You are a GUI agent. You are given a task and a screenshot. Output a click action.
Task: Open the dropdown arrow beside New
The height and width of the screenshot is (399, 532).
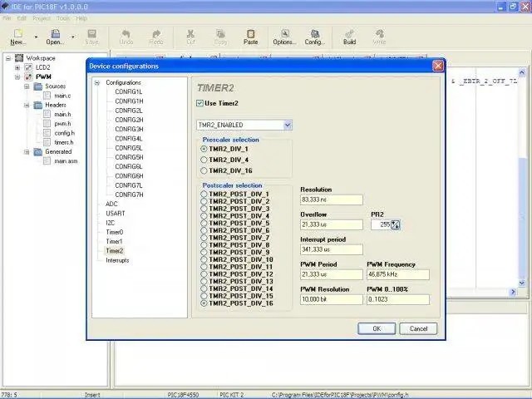[36, 37]
